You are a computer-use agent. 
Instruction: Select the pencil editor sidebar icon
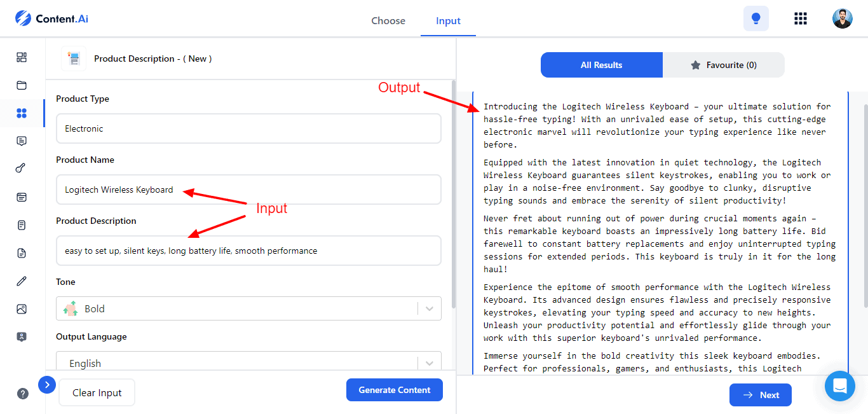click(22, 281)
